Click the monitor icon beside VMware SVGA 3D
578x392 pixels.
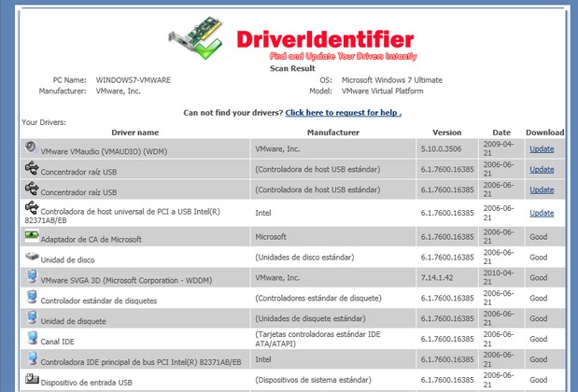32,276
